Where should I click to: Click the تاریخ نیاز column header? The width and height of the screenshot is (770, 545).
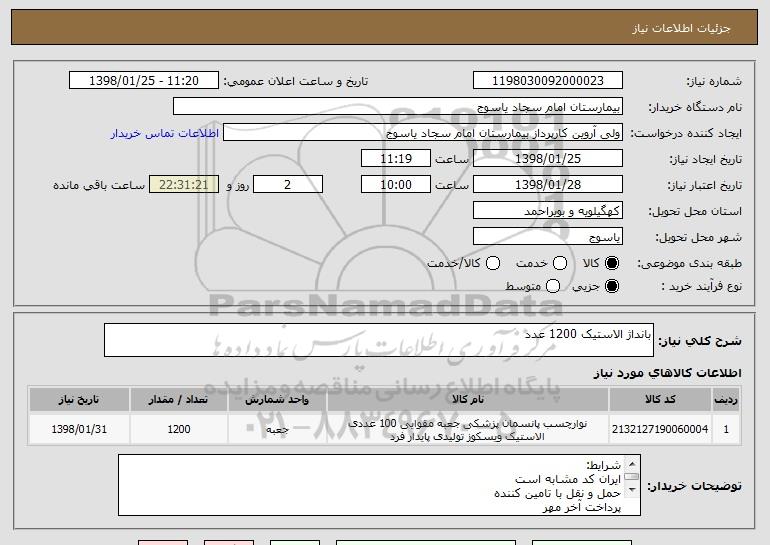79,400
